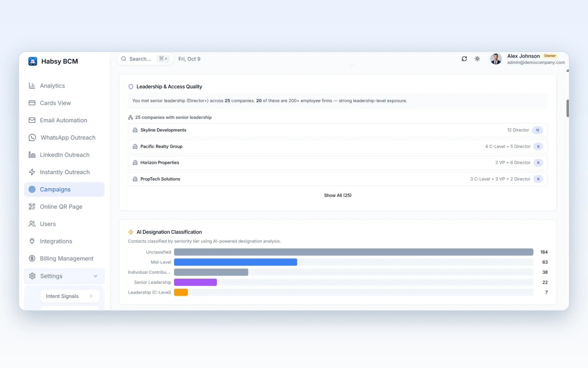Go to Email Automation

pos(64,120)
